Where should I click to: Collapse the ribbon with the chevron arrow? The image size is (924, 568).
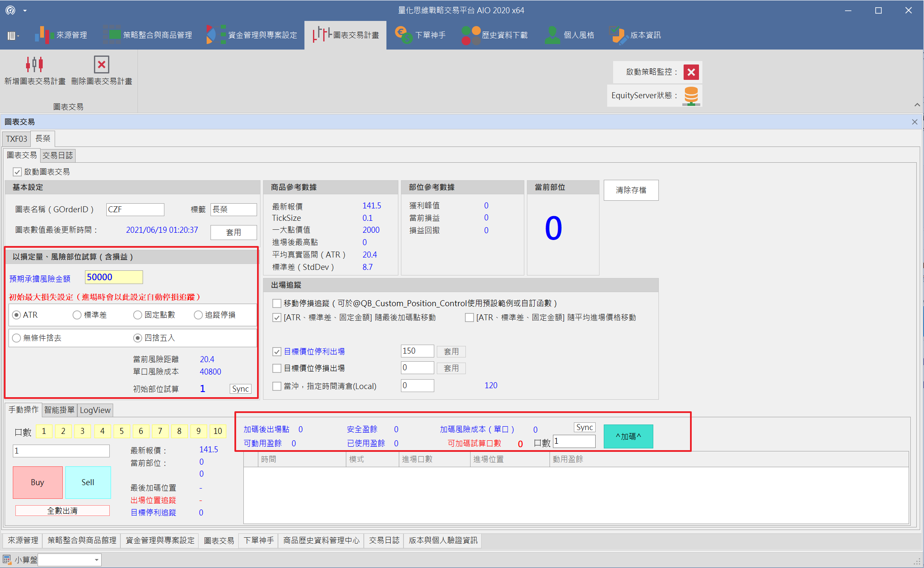pyautogui.click(x=917, y=105)
